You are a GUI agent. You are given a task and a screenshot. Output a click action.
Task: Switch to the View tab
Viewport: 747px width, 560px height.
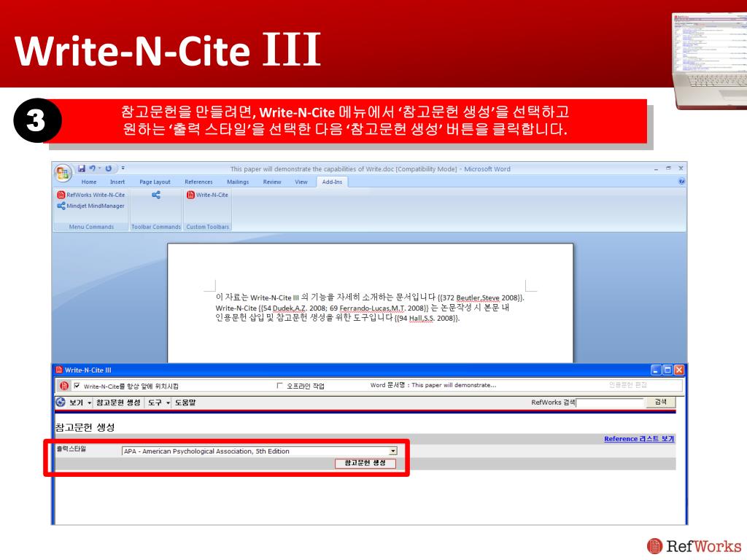click(301, 182)
